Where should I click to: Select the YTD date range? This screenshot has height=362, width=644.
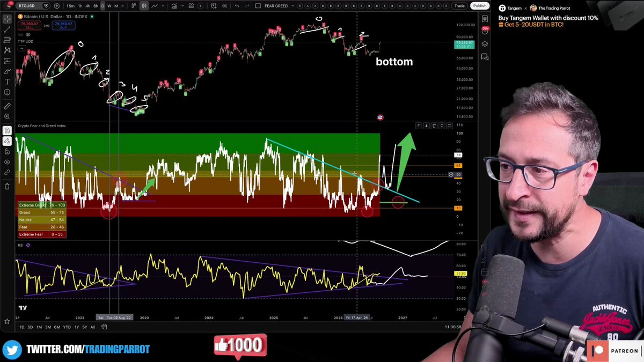(67, 327)
